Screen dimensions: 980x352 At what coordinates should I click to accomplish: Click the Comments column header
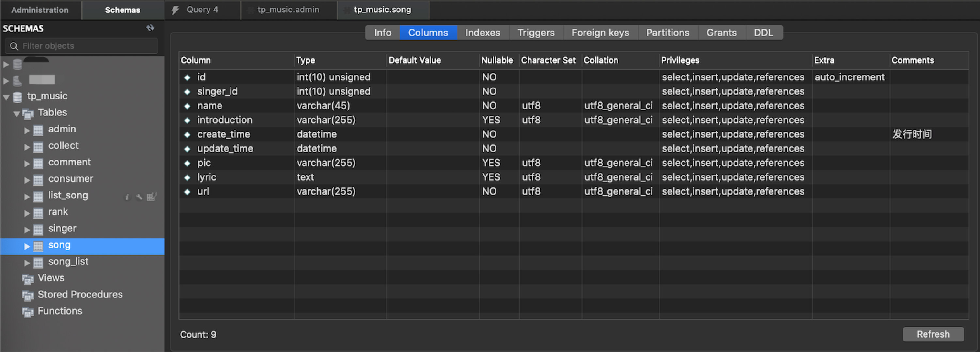click(929, 60)
